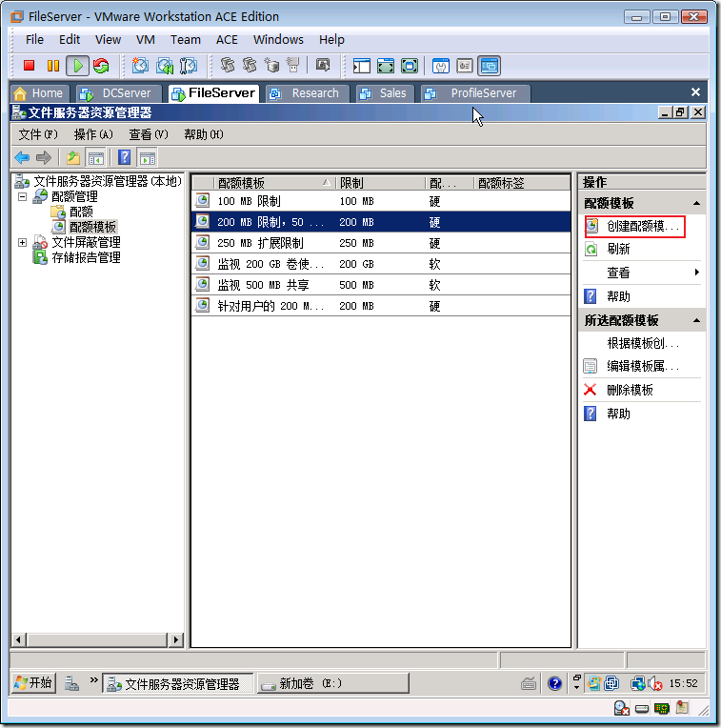Click 创建配额模 create quota template action
Viewport: 721px width, 728px height.
(x=634, y=227)
